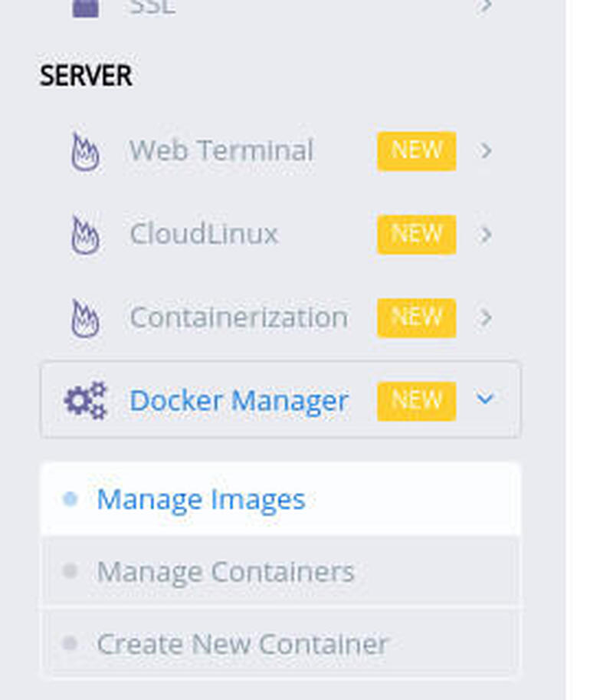Collapse the Docker Manager chevron
Image resolution: width=590 pixels, height=700 pixels.
(485, 398)
